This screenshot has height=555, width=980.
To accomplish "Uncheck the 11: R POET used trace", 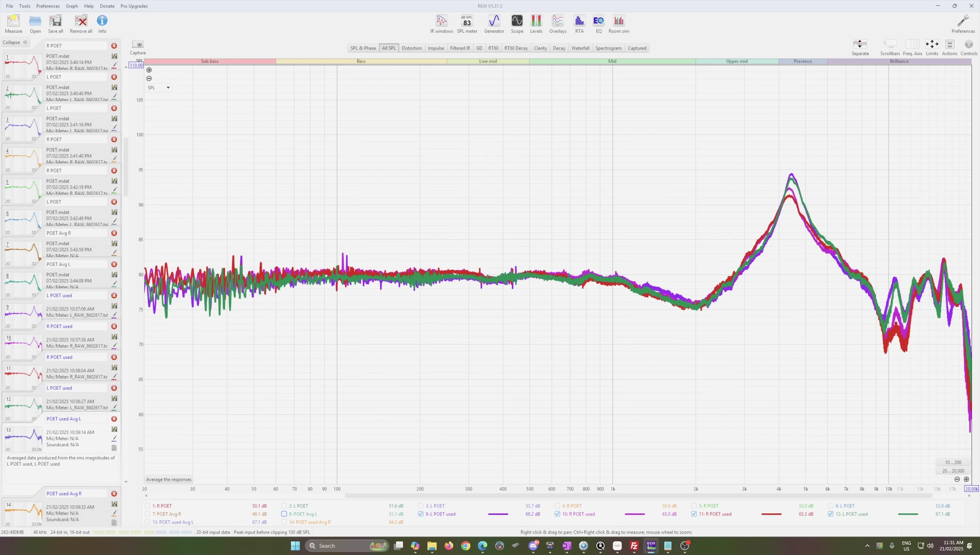I will [694, 514].
